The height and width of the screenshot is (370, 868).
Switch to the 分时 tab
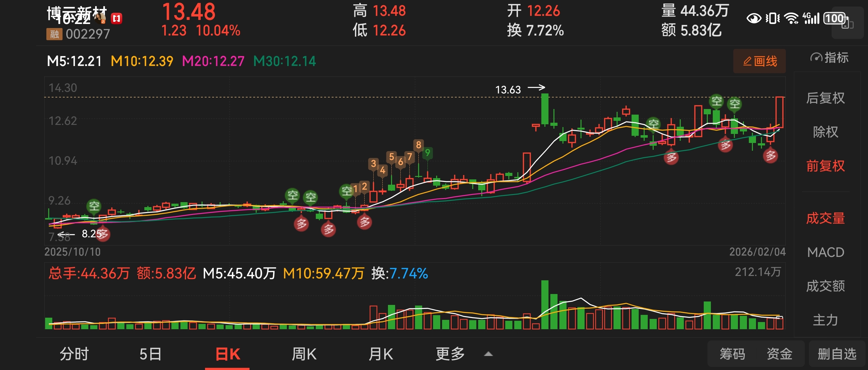coord(74,354)
